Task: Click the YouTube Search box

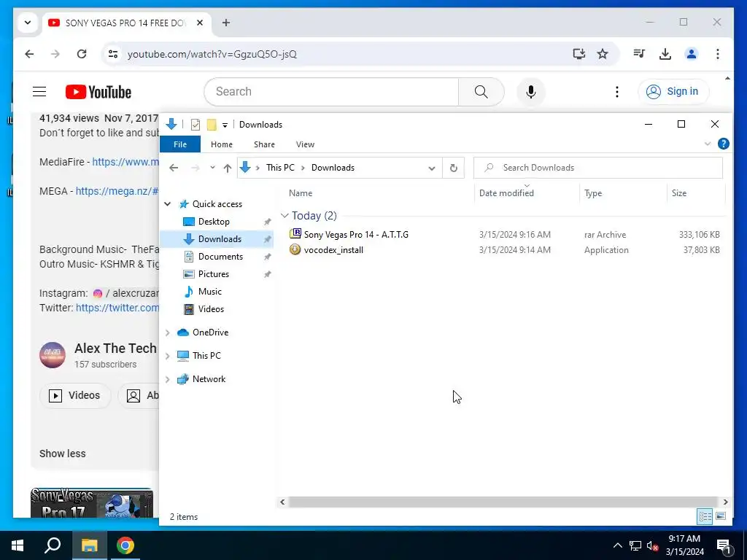Action: (x=332, y=91)
